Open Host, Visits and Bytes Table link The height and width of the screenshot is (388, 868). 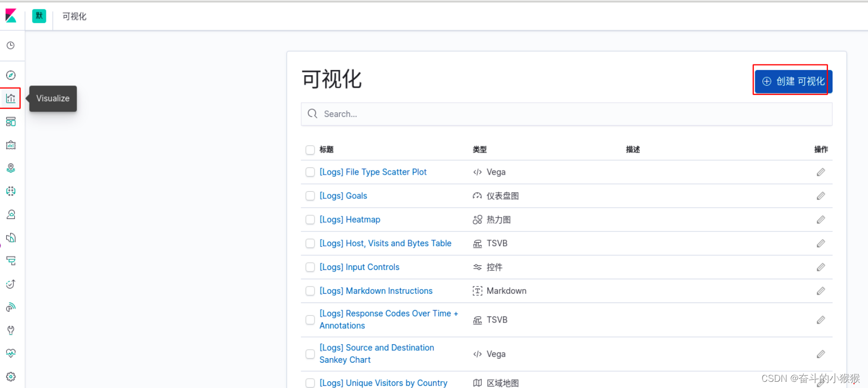coord(385,243)
